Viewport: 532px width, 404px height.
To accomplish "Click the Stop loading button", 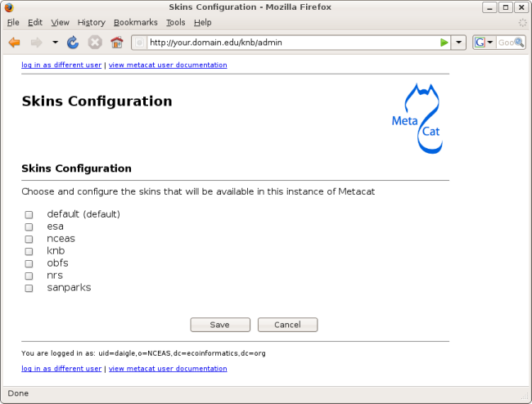I will pos(95,43).
